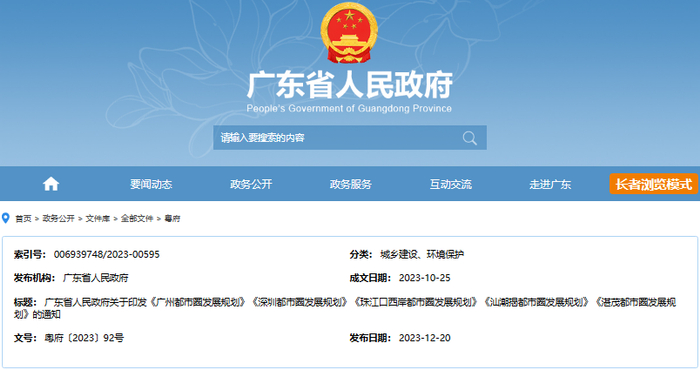Select category text 城乡建设、环境保护

pos(422,254)
